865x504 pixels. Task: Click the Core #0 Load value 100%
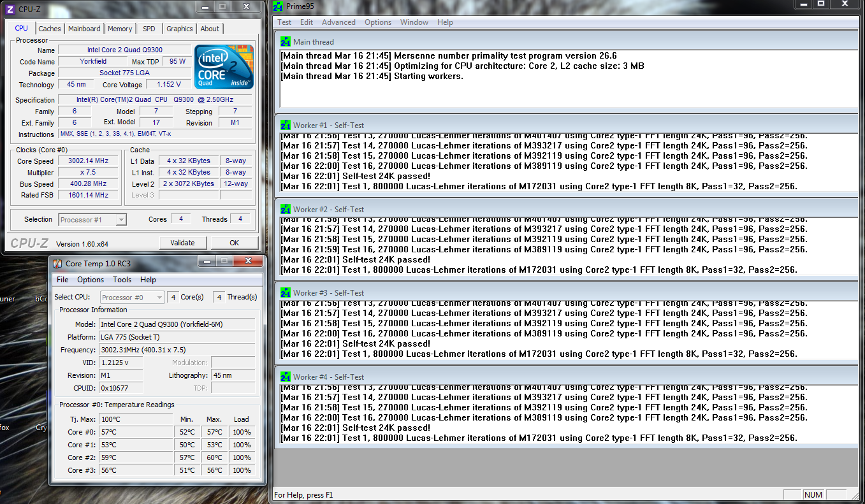[242, 432]
